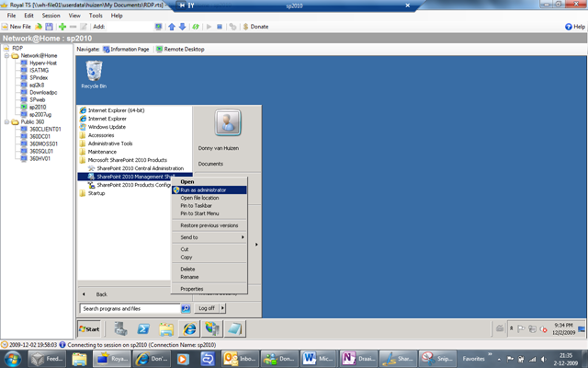The width and height of the screenshot is (588, 368).
Task: Open the Tools menu
Action: [96, 16]
